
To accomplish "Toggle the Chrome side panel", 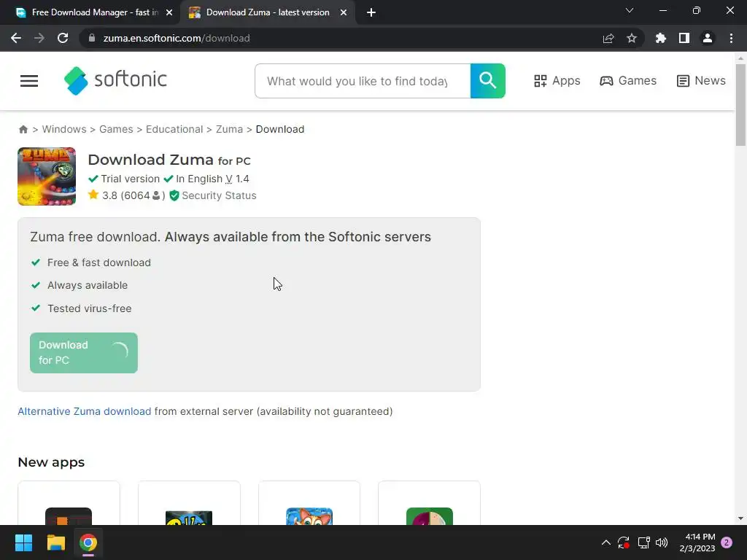I will (x=684, y=38).
